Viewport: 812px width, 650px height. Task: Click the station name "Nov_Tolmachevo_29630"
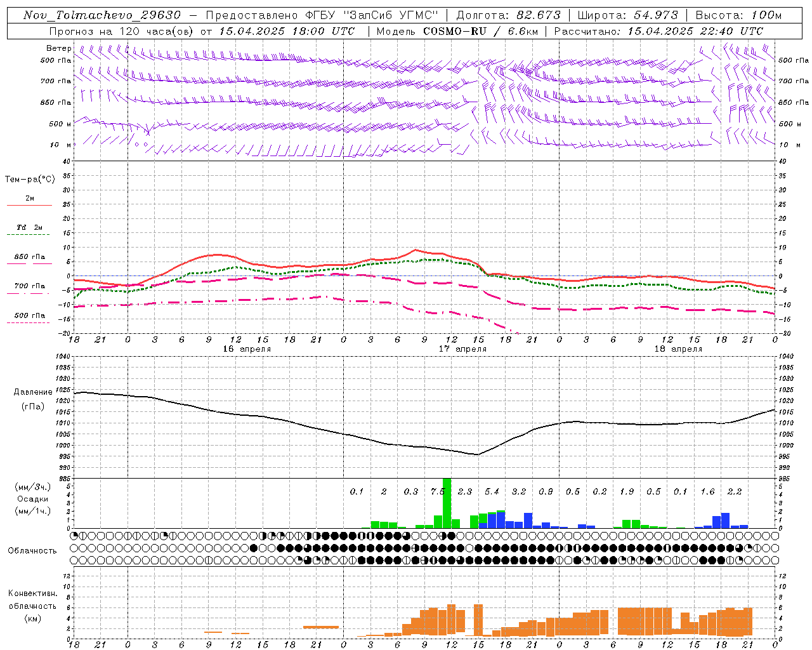point(101,15)
